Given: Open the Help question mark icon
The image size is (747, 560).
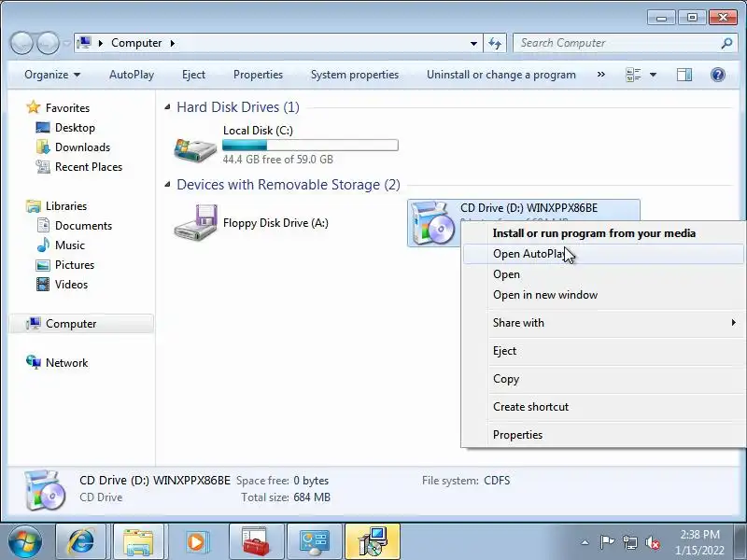Looking at the screenshot, I should [717, 75].
